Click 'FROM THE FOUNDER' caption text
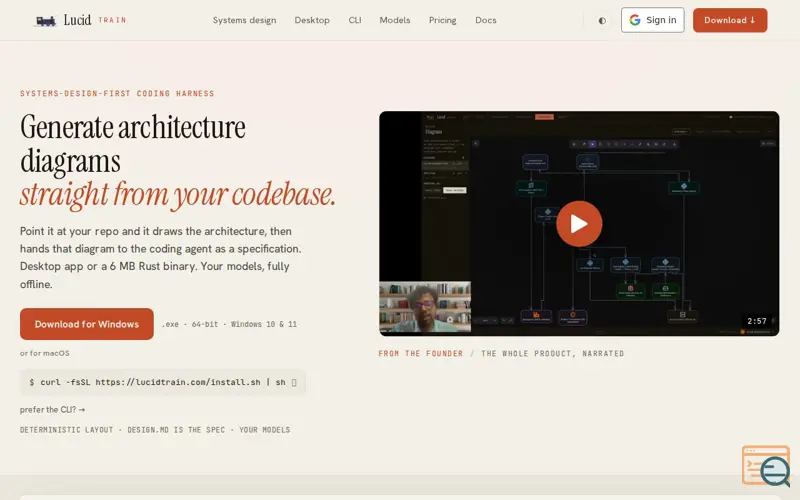This screenshot has width=800, height=500. tap(420, 354)
